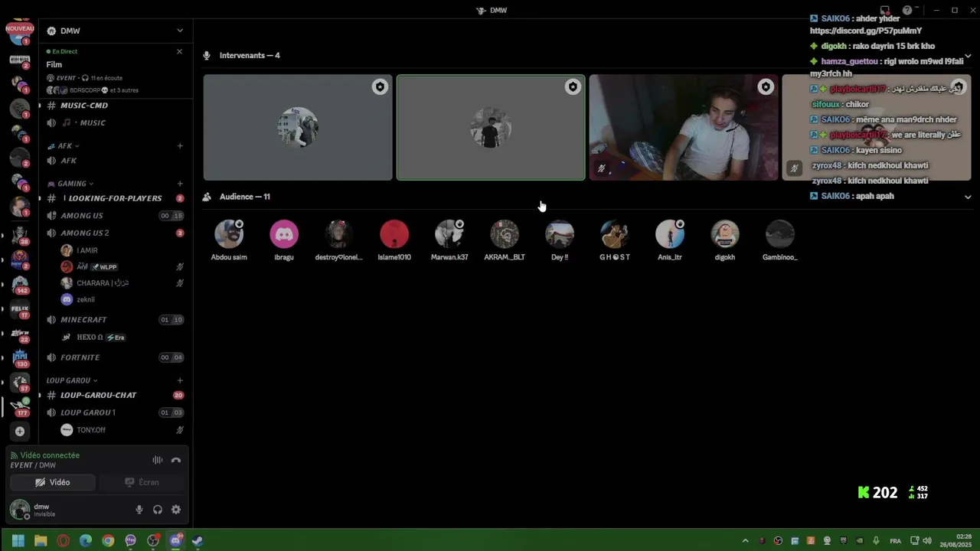
Task: Add a server with plus icon
Action: point(20,432)
